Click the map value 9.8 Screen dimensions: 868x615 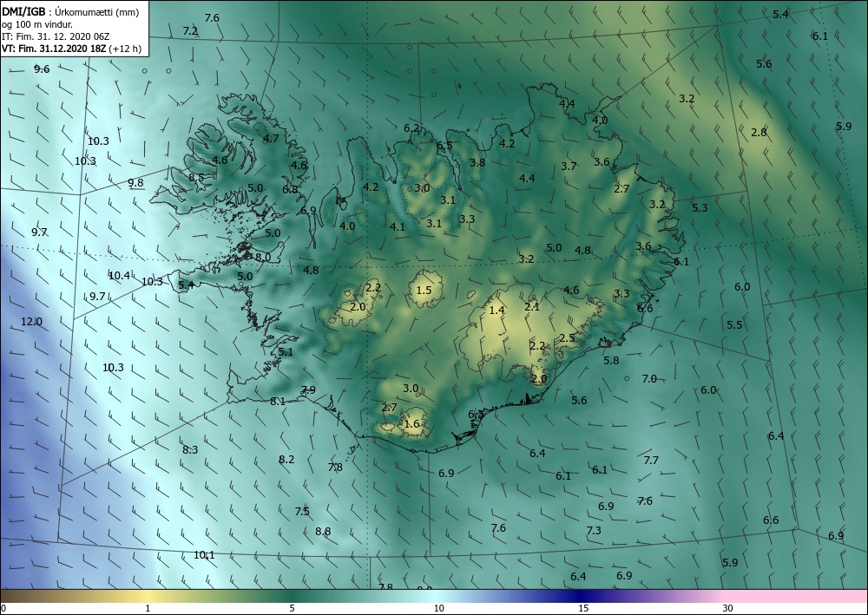coord(135,183)
